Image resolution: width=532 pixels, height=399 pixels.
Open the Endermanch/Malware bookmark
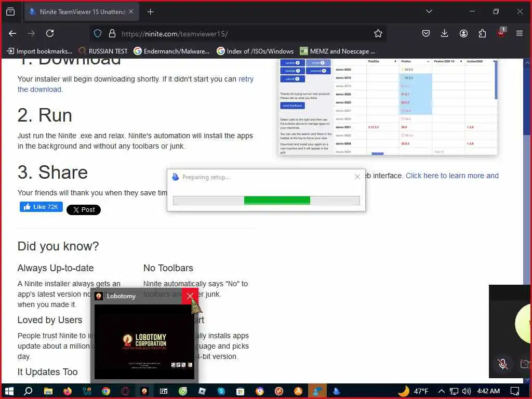click(x=171, y=51)
